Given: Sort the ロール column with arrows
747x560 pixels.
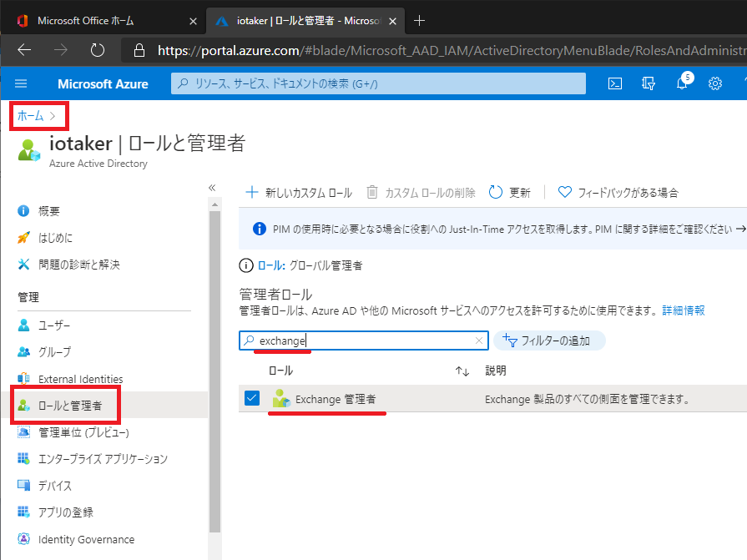Looking at the screenshot, I should pyautogui.click(x=462, y=371).
